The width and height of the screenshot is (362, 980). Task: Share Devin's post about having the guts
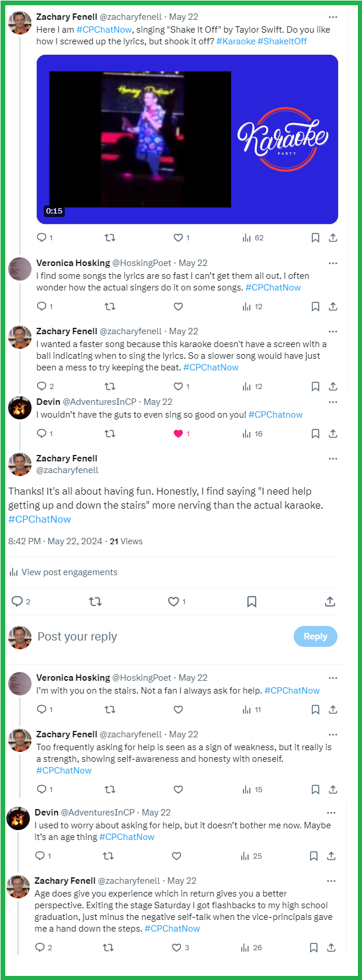point(333,433)
